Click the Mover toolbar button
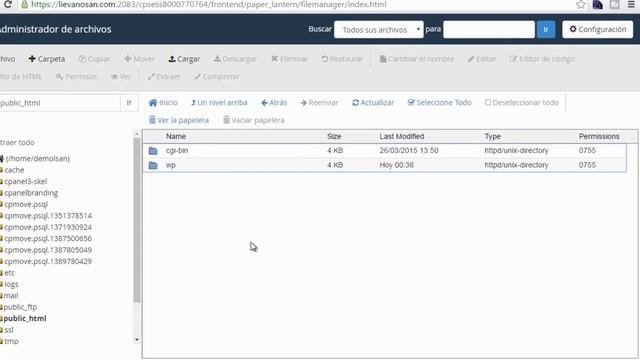Screen dimensions: 640x360 coord(140,59)
